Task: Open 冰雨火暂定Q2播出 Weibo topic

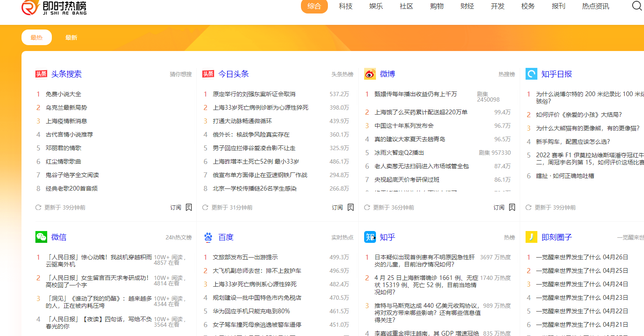Action: click(x=399, y=153)
